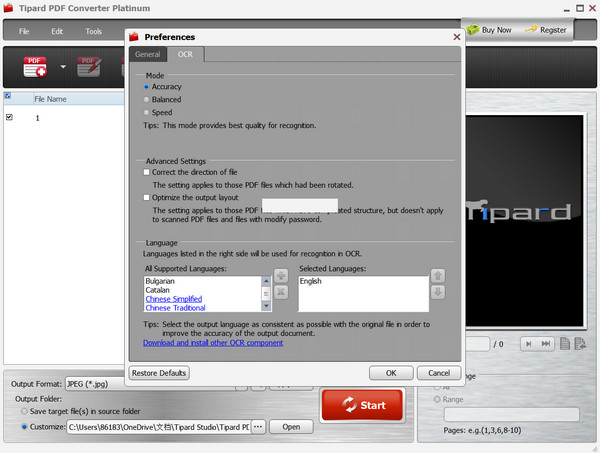
Task: Select the Customize output folder radio
Action: [x=24, y=427]
